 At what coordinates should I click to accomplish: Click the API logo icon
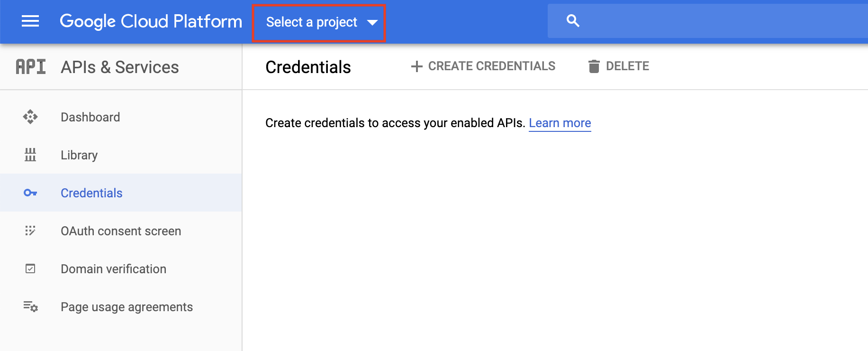pos(31,67)
